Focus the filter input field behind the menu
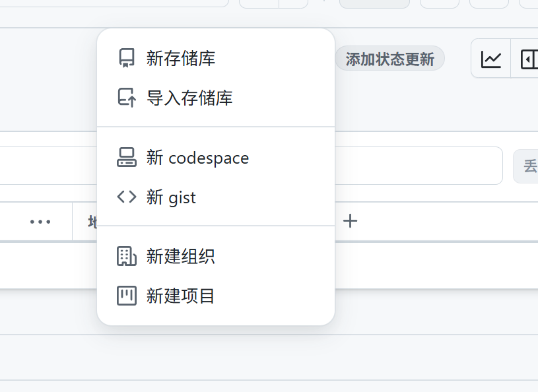The height and width of the screenshot is (392, 538). (x=46, y=166)
